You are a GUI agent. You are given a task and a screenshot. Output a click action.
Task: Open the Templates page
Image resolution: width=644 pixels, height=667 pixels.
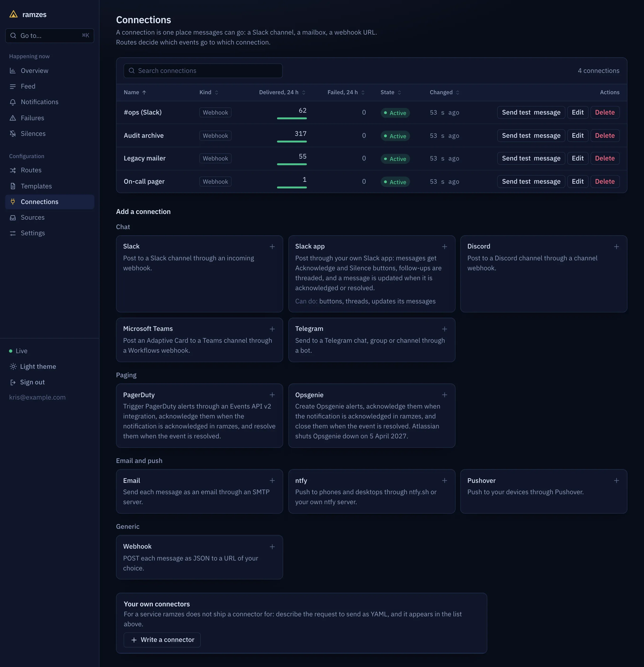pyautogui.click(x=50, y=186)
